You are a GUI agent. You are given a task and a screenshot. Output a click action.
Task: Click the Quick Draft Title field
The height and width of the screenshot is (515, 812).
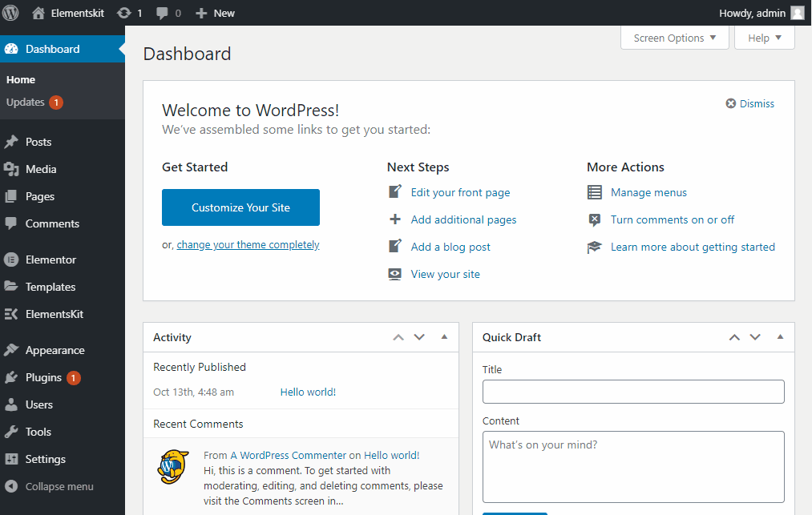(633, 392)
